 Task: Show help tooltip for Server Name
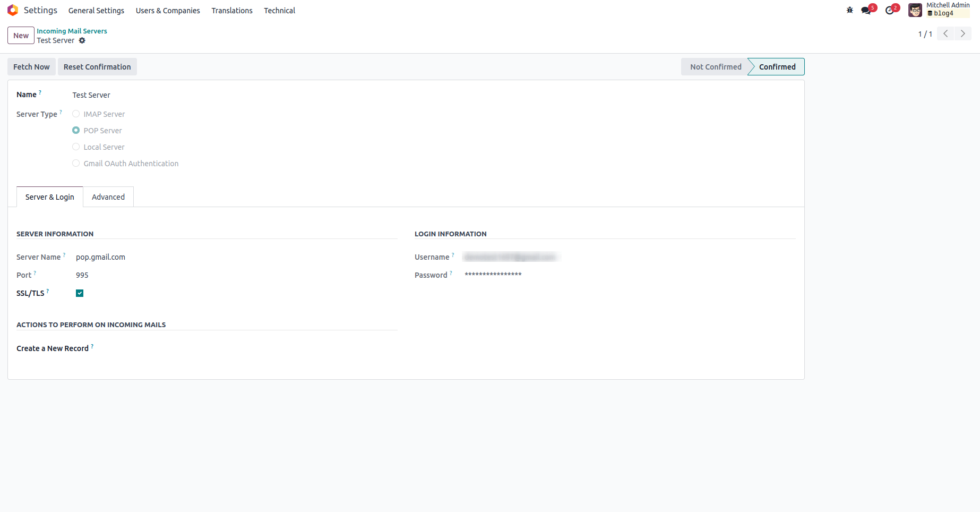64,255
